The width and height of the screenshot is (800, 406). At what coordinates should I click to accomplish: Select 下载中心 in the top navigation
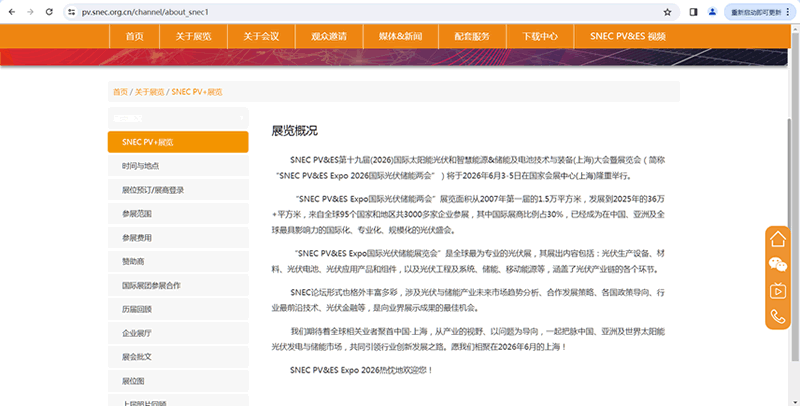pyautogui.click(x=540, y=36)
